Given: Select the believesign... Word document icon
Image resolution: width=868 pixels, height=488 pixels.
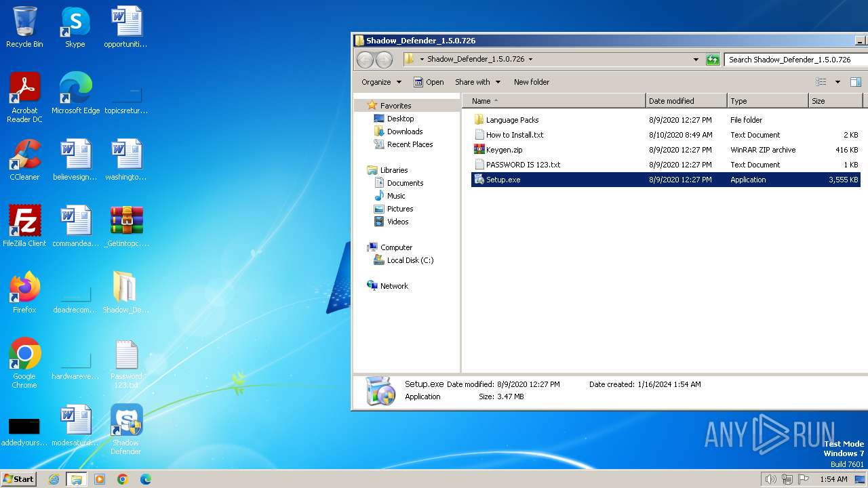Looking at the screenshot, I should [75, 160].
